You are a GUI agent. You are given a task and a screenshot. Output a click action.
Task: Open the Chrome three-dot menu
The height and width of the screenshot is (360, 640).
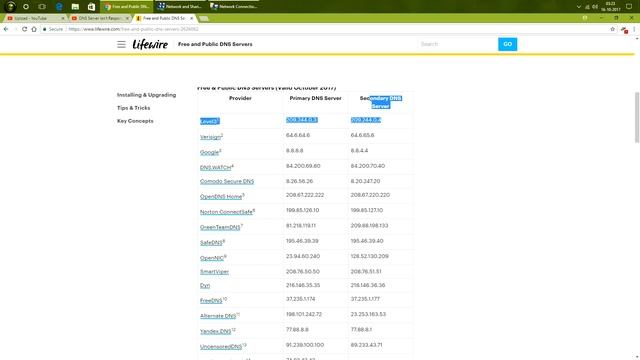[634, 29]
